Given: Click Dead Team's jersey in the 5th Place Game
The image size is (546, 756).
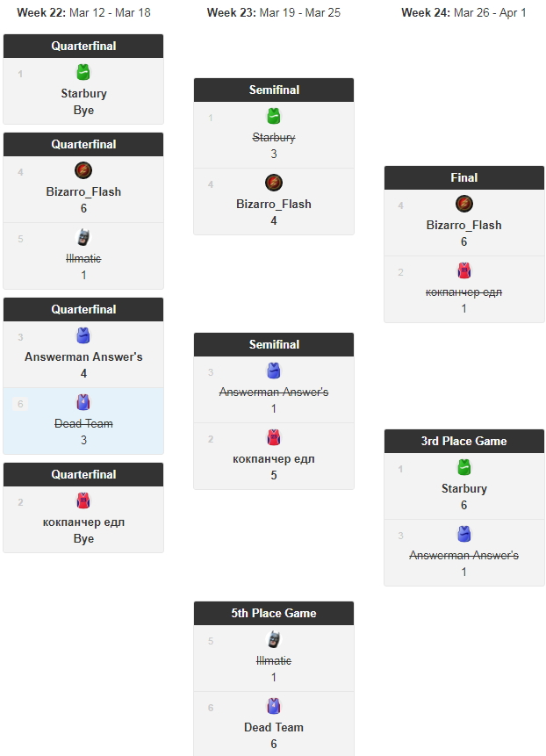Looking at the screenshot, I should click(x=274, y=707).
